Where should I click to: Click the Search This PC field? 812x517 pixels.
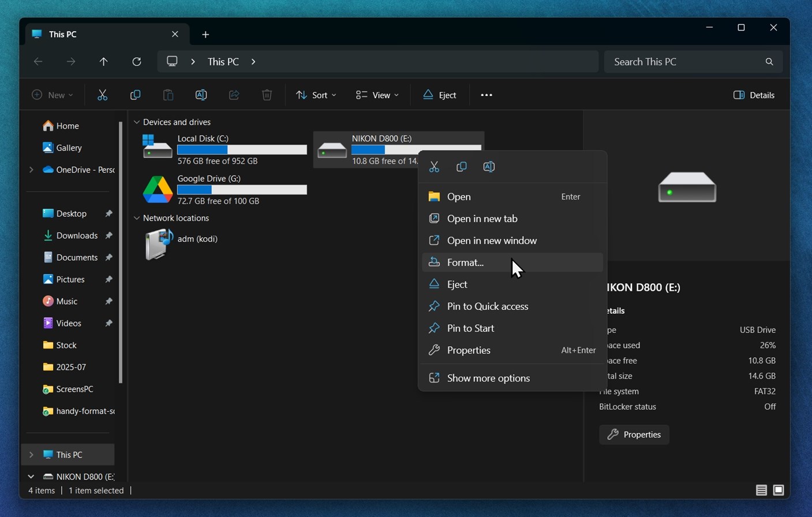[x=687, y=62]
